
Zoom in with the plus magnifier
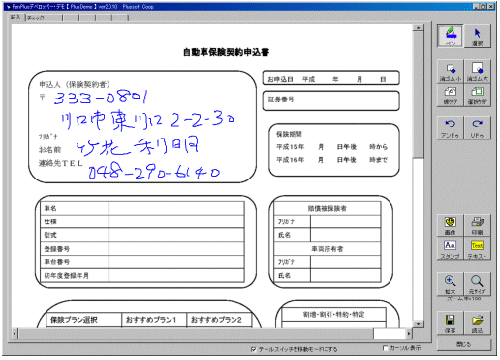coord(450,284)
